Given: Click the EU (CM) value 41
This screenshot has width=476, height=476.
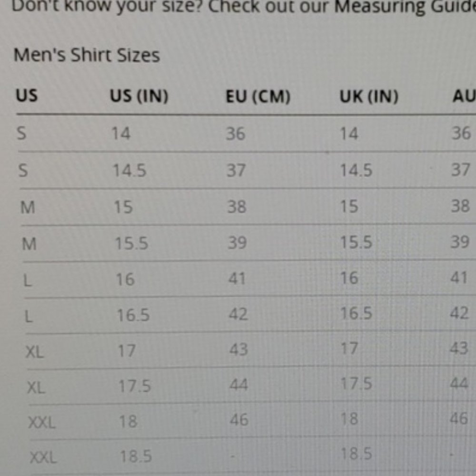Looking at the screenshot, I should coord(237,278).
